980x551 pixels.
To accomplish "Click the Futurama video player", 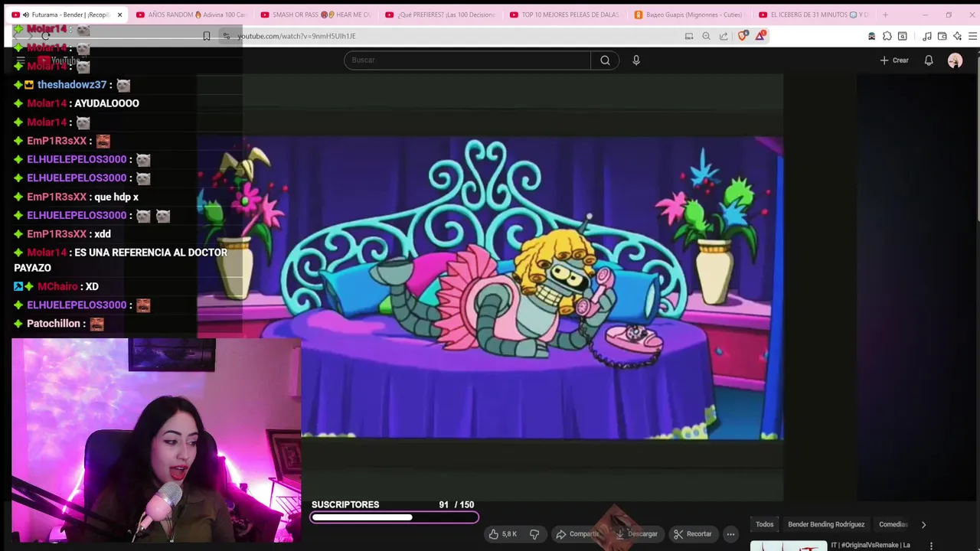I will click(490, 288).
